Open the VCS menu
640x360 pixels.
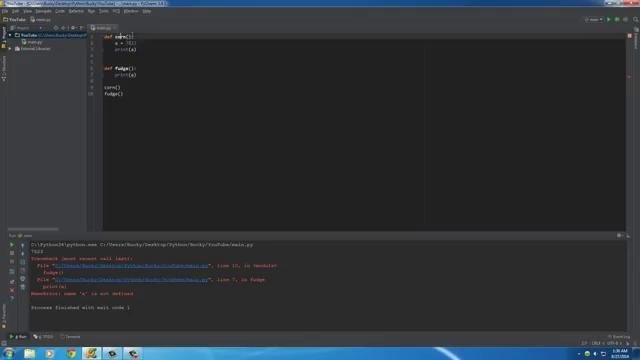click(x=116, y=11)
